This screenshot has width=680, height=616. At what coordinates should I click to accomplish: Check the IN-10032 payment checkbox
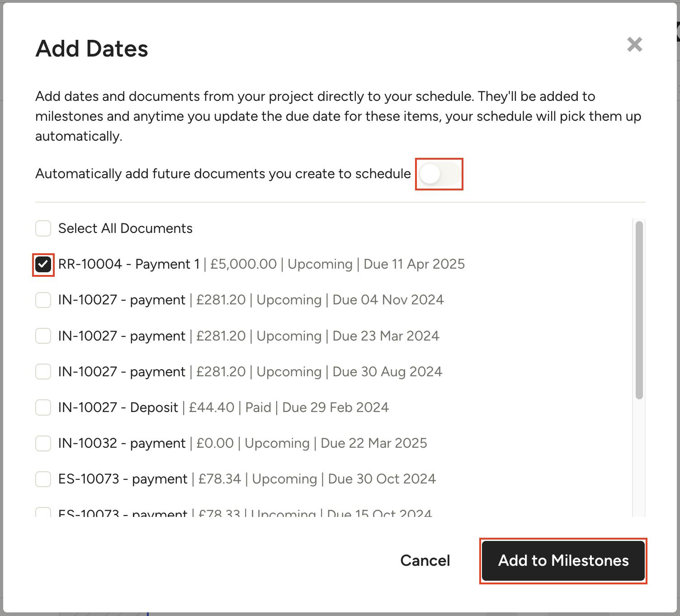pos(43,443)
